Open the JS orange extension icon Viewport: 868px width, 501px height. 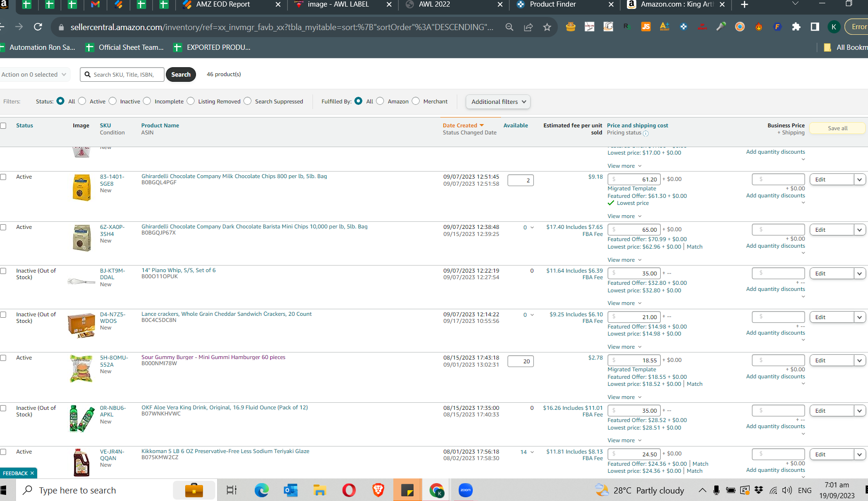tap(646, 27)
